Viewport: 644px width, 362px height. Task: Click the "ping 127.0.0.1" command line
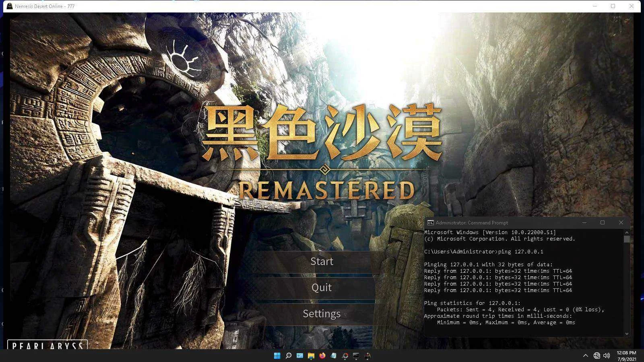pos(483,252)
